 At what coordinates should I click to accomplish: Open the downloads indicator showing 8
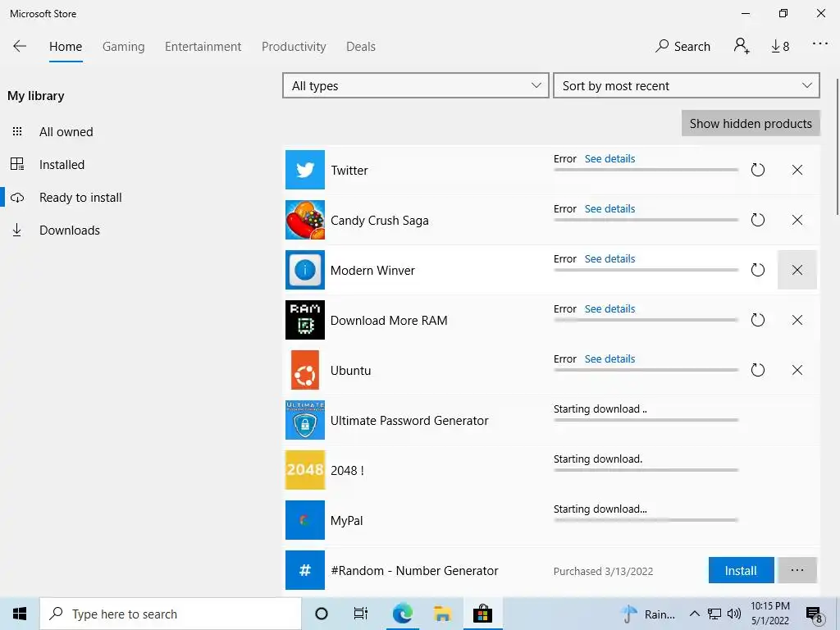click(781, 47)
